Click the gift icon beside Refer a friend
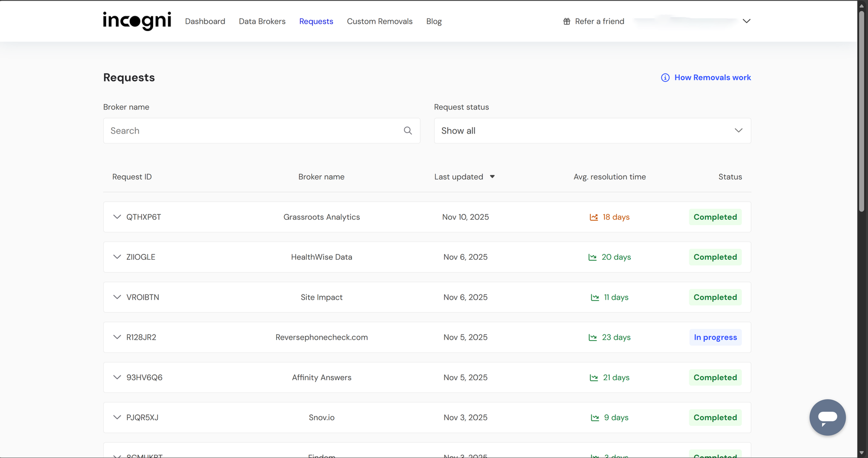868x458 pixels. point(567,22)
